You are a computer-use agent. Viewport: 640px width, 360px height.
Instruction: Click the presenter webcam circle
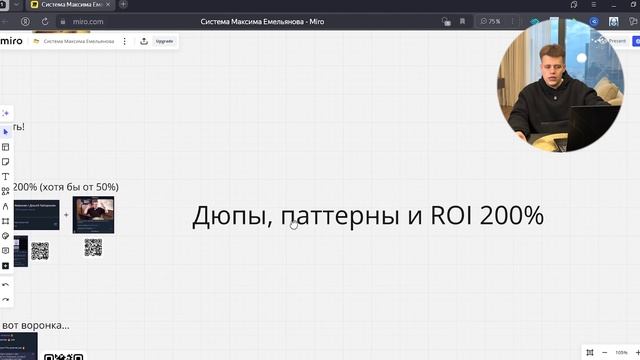560,86
